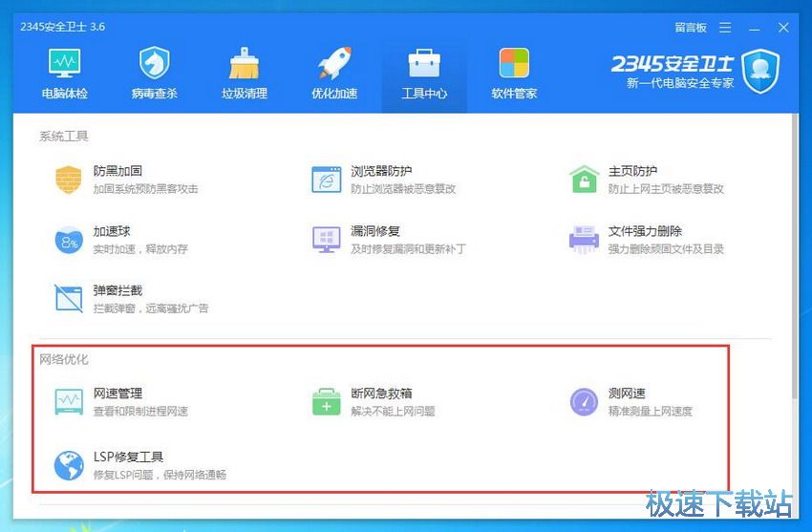
Task: Open 电脑体检 monitor icon
Action: click(64, 63)
